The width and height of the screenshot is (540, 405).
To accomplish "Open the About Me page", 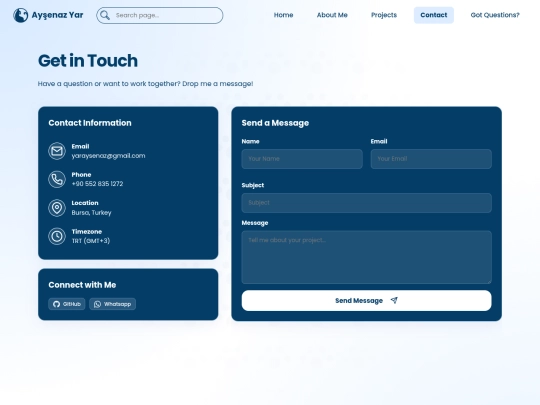I will 332,15.
